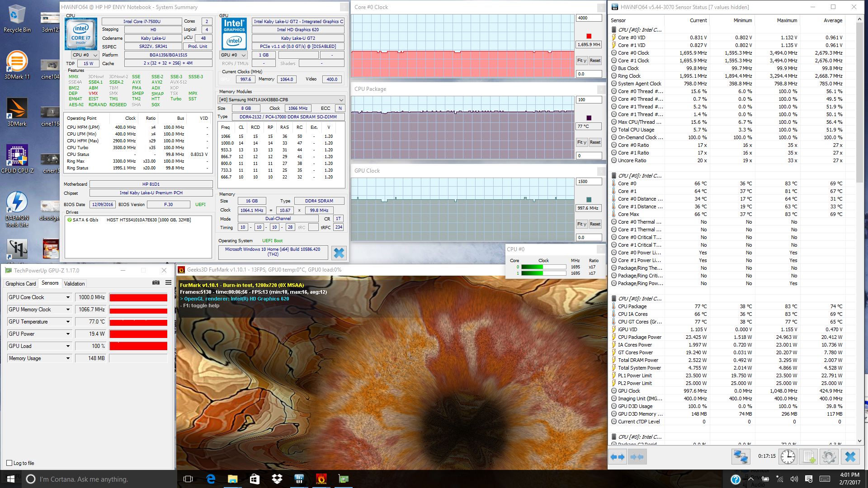The height and width of the screenshot is (488, 868).
Task: Select the Sensors tab in GPU-Z
Action: [x=50, y=283]
